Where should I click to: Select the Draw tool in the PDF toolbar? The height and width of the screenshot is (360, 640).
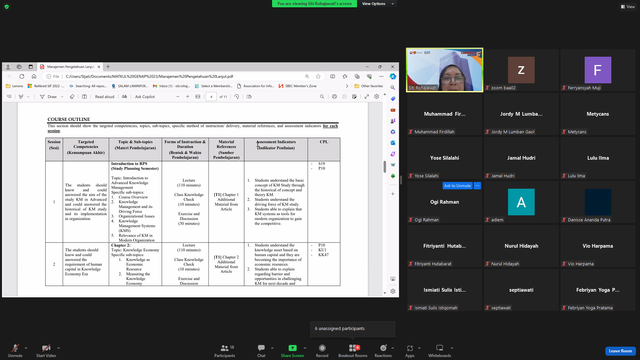point(49,97)
